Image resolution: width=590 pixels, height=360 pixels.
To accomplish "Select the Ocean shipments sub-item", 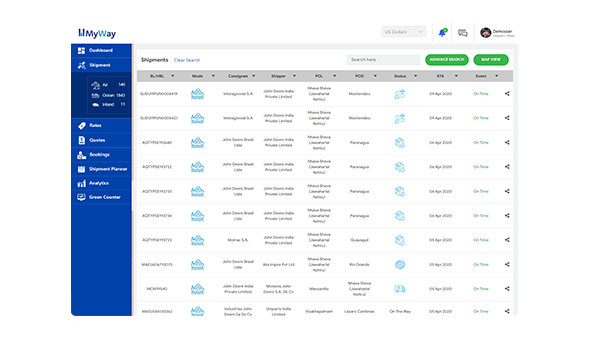I will (x=108, y=95).
